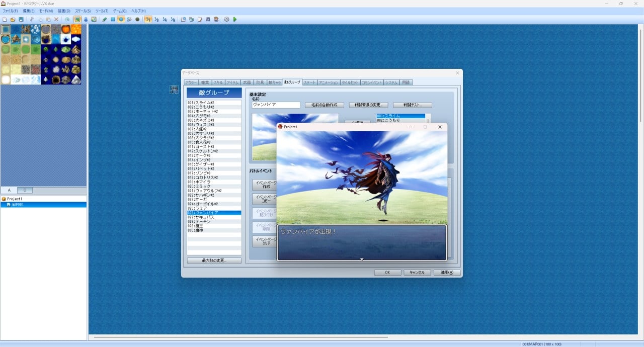Select Project1 root in map tree
The height and width of the screenshot is (347, 644).
(x=14, y=199)
